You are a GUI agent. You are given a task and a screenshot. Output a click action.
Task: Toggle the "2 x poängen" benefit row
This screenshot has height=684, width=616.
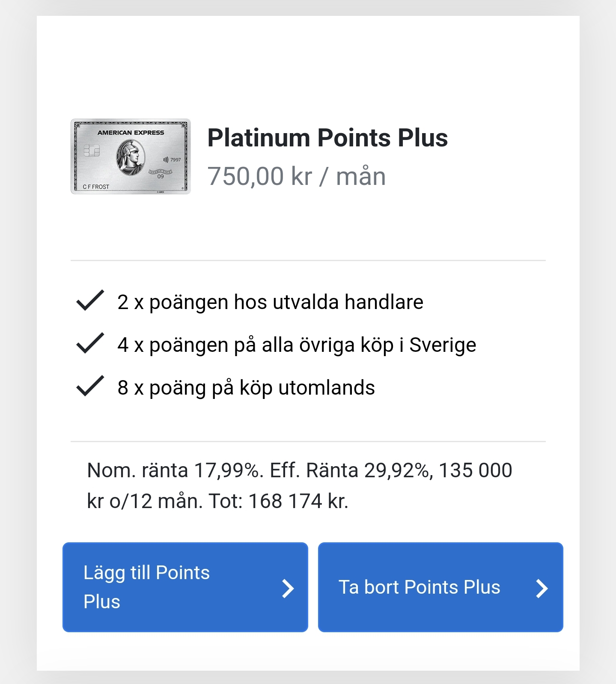coord(270,302)
